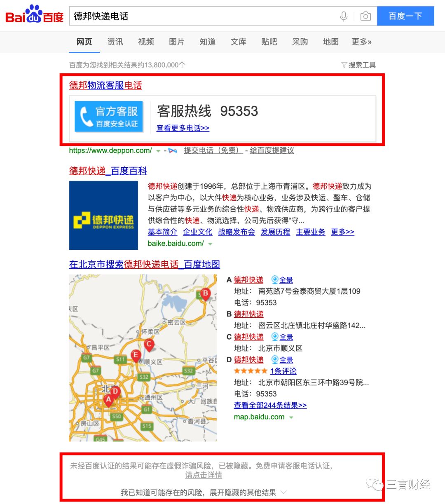Click 给百度提建议 link
The image size is (445, 504).
272,150
